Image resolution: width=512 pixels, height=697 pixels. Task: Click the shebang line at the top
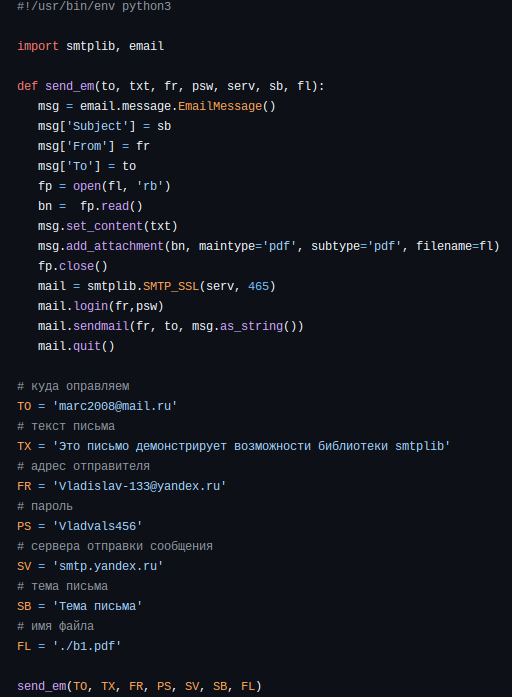(x=94, y=6)
